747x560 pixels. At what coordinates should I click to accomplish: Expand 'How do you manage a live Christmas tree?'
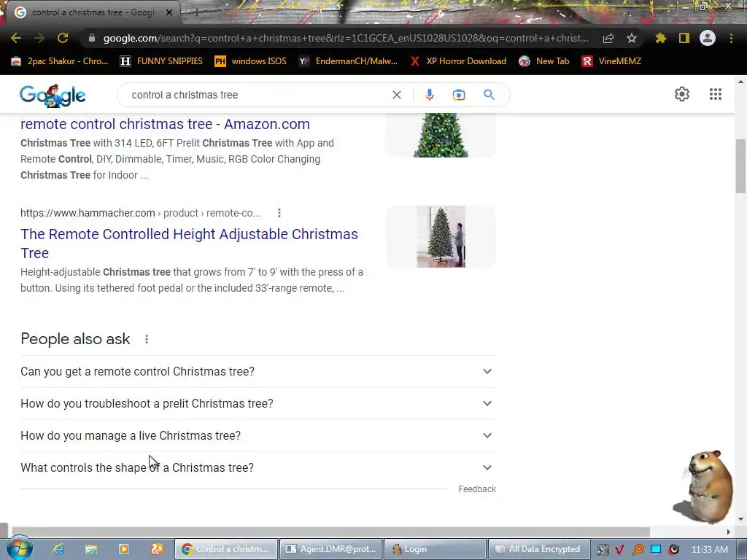click(258, 436)
